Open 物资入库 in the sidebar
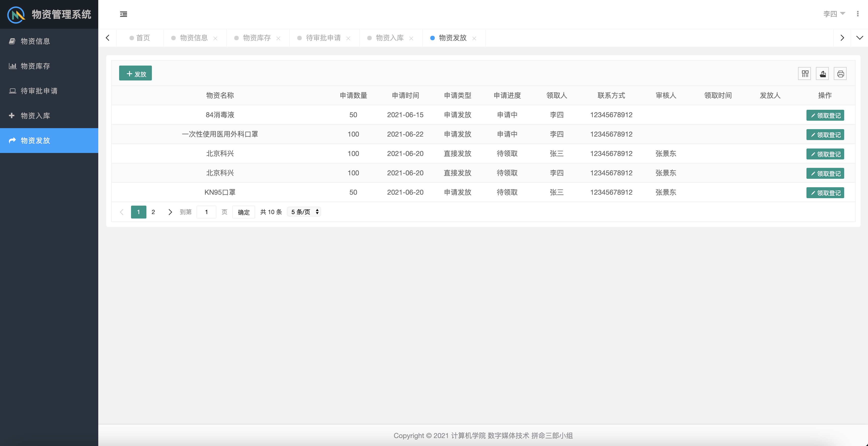This screenshot has width=868, height=446. [35, 116]
